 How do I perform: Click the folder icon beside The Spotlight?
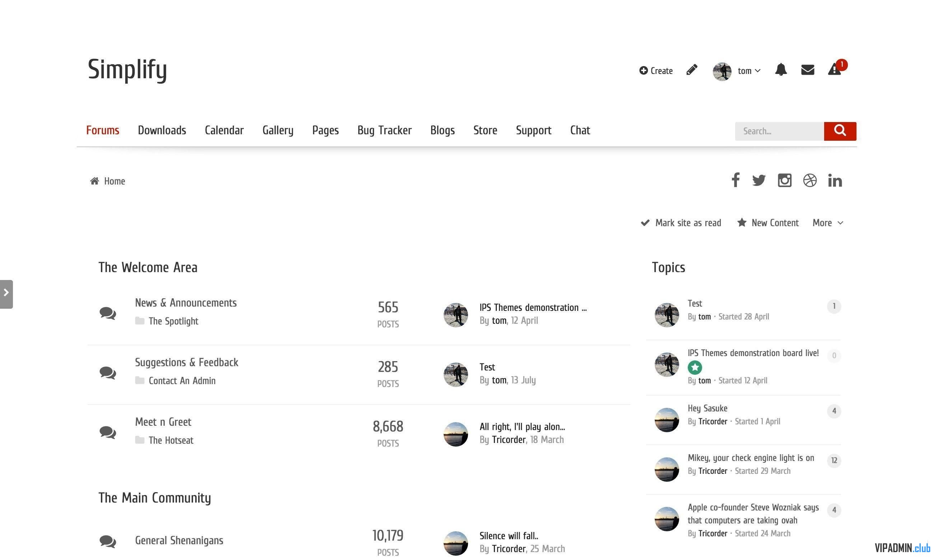click(140, 321)
